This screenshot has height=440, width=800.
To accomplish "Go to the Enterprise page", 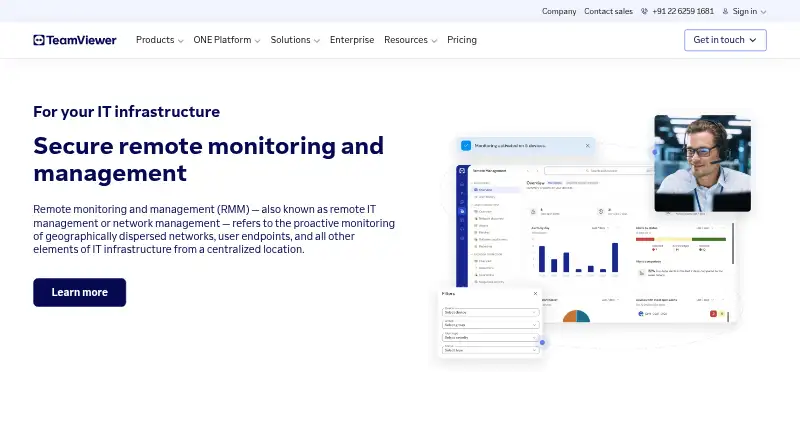I will pos(352,40).
